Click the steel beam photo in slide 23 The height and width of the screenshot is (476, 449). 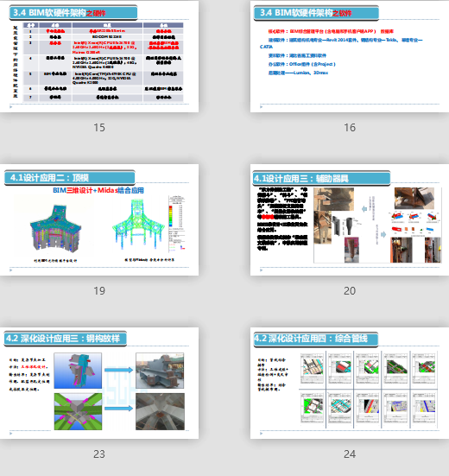coord(160,371)
